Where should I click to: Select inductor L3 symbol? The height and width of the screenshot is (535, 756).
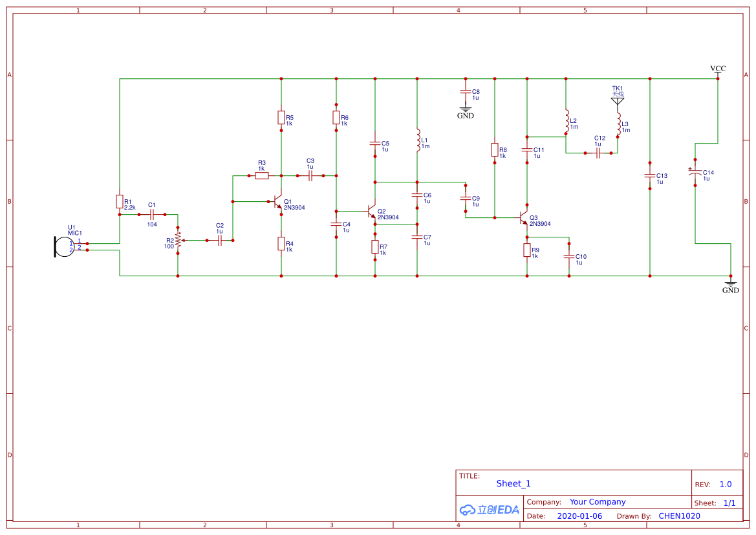618,124
